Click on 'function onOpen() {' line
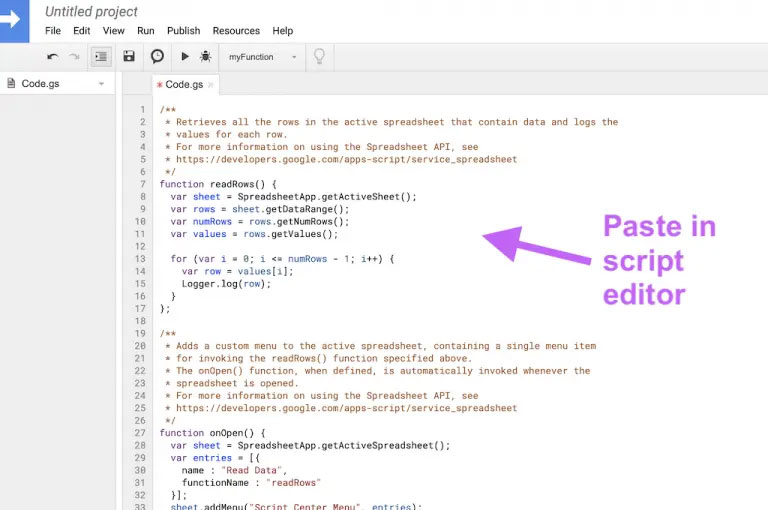 (x=213, y=433)
